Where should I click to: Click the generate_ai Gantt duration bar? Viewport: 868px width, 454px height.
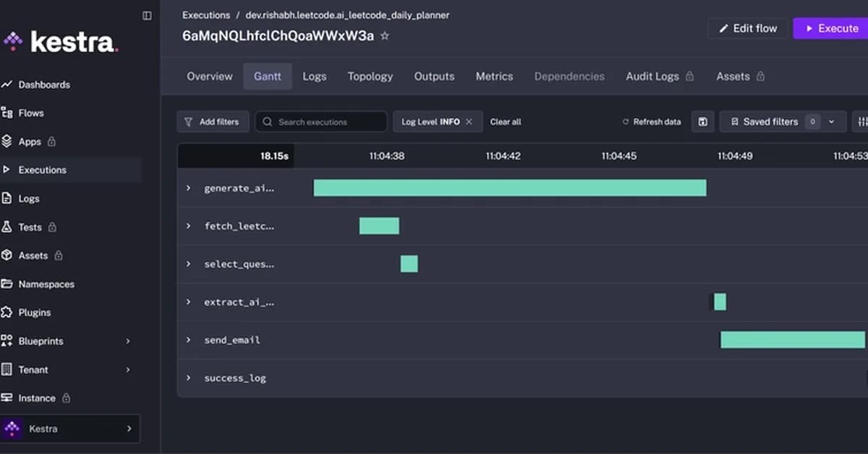coord(510,188)
